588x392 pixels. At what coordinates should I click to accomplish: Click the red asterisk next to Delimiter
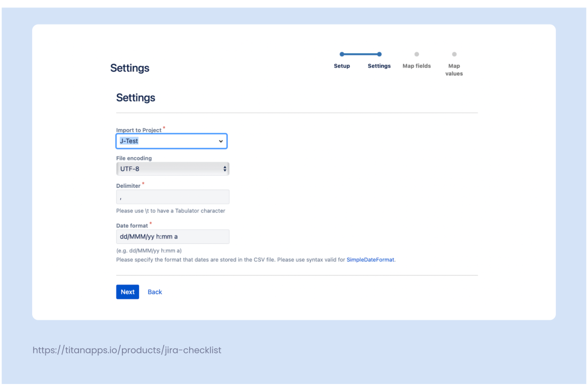click(x=142, y=183)
